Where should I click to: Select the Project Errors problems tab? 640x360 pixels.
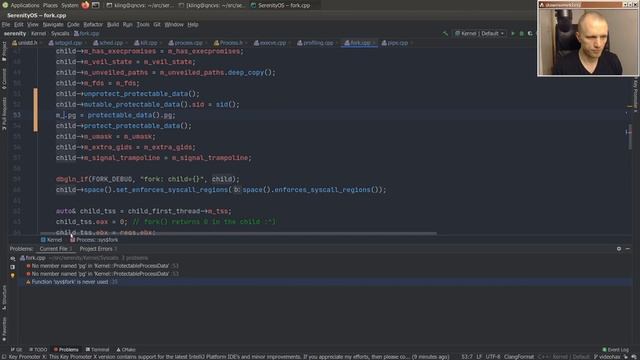[98, 249]
